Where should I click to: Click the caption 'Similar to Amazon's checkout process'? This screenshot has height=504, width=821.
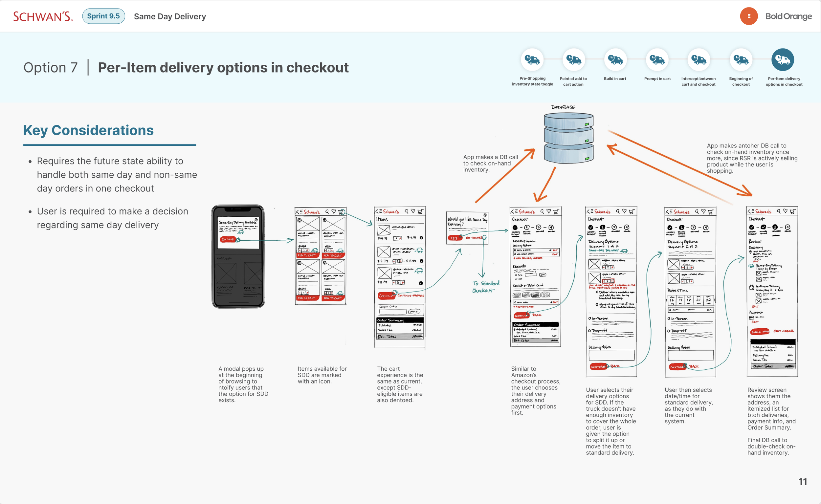coord(536,391)
